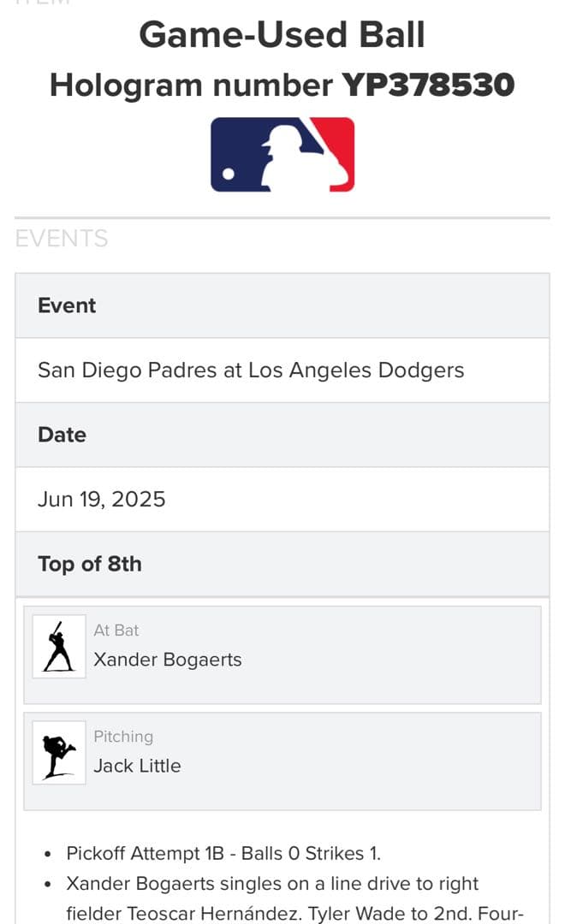The width and height of the screenshot is (565, 924).
Task: Click the EVENTS section heading
Action: 62,239
